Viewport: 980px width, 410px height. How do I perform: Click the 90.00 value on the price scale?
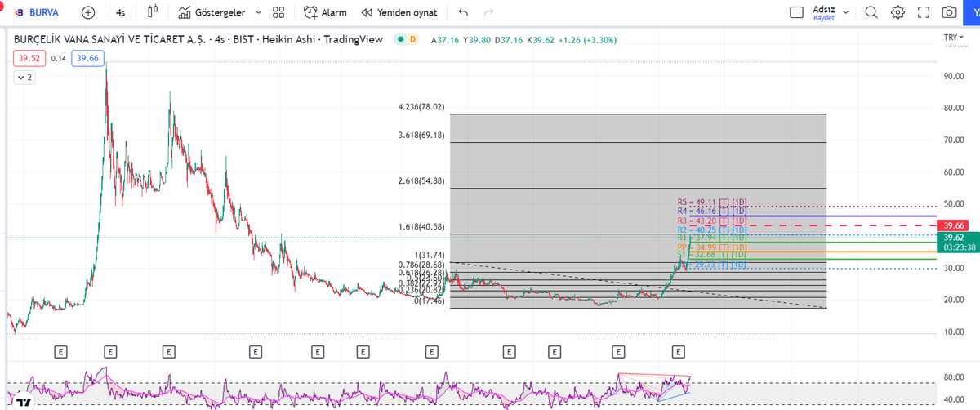(953, 76)
